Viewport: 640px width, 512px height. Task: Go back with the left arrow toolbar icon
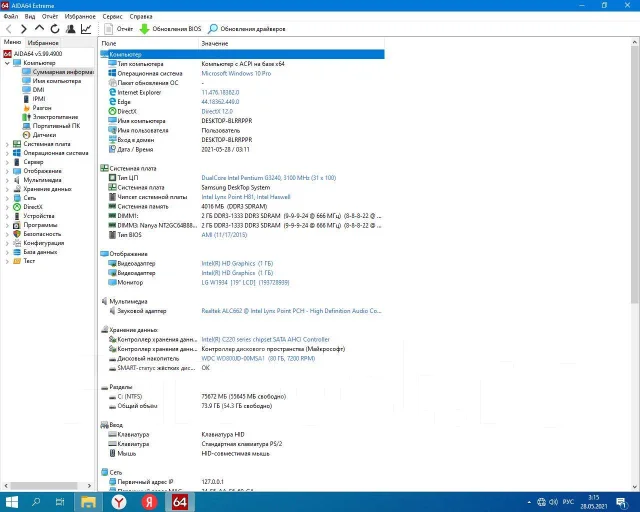coord(9,29)
